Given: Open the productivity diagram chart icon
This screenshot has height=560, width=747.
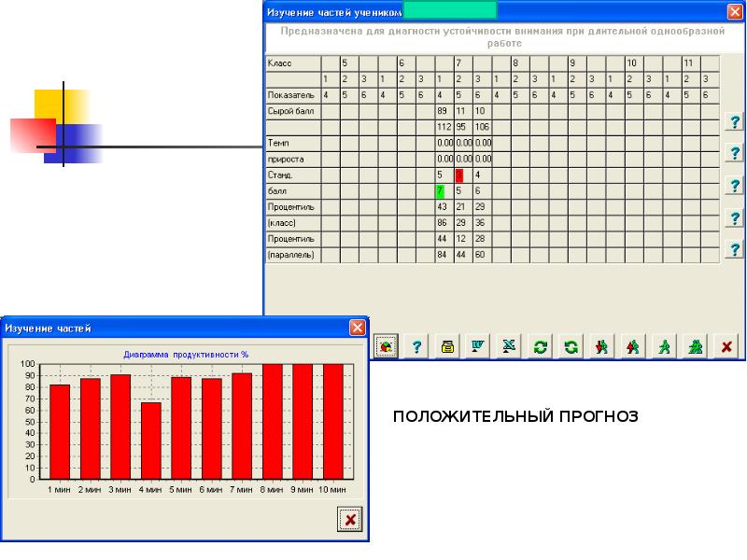Looking at the screenshot, I should tap(387, 346).
